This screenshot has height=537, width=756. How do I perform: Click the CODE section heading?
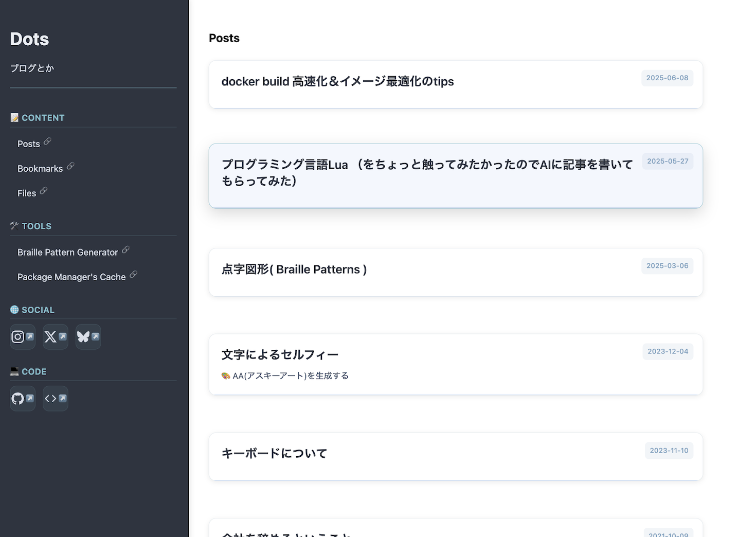click(x=34, y=372)
